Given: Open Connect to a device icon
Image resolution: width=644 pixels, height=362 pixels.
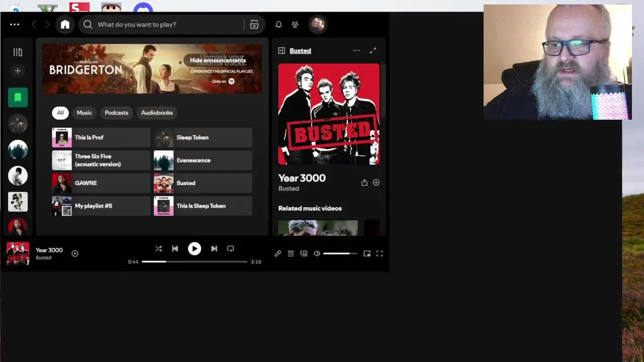Looking at the screenshot, I should pos(304,253).
